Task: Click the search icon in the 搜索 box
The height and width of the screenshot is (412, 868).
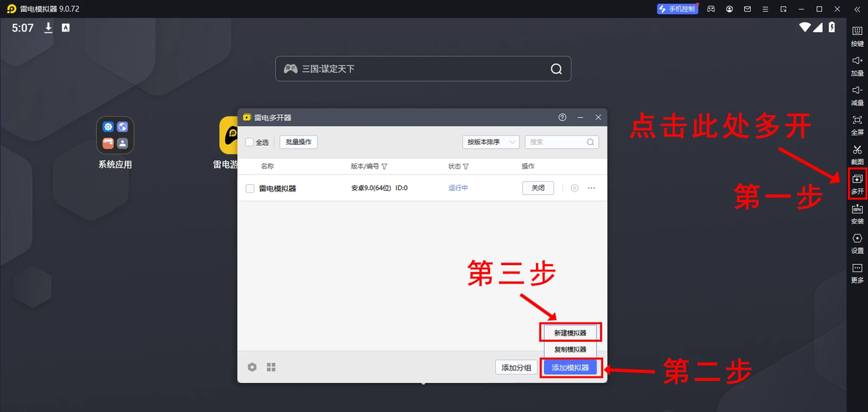Action: coord(590,142)
